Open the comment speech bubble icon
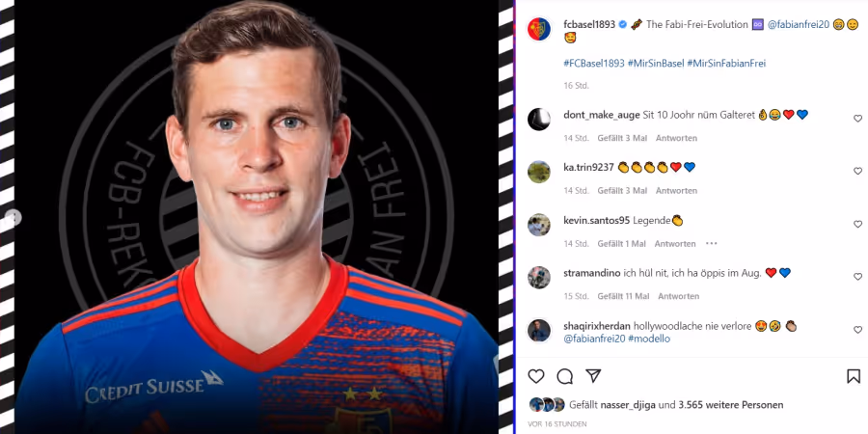This screenshot has height=434, width=868. 564,376
